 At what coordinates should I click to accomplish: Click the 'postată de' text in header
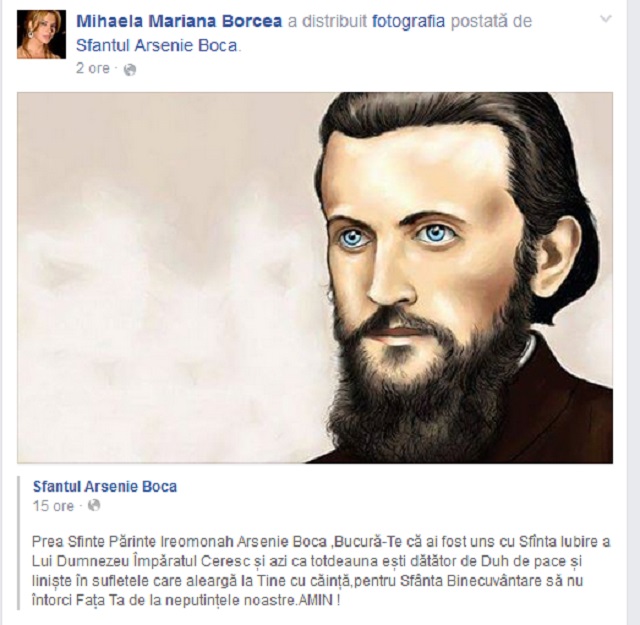point(491,21)
